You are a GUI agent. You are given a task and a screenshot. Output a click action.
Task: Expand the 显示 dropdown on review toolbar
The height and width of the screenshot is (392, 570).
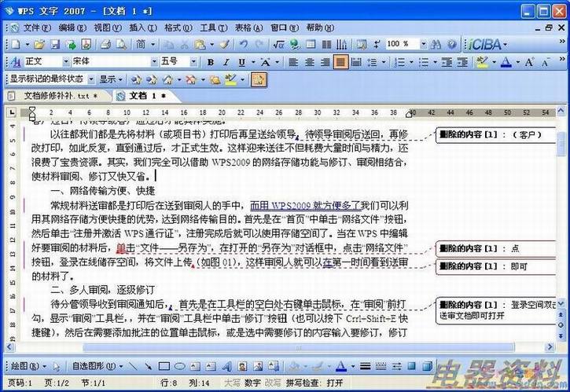point(111,79)
